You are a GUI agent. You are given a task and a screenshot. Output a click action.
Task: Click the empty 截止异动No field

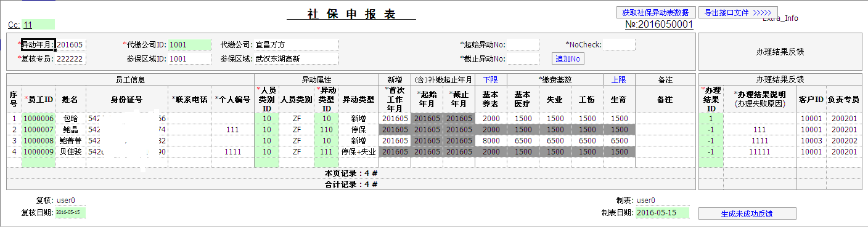coord(523,59)
